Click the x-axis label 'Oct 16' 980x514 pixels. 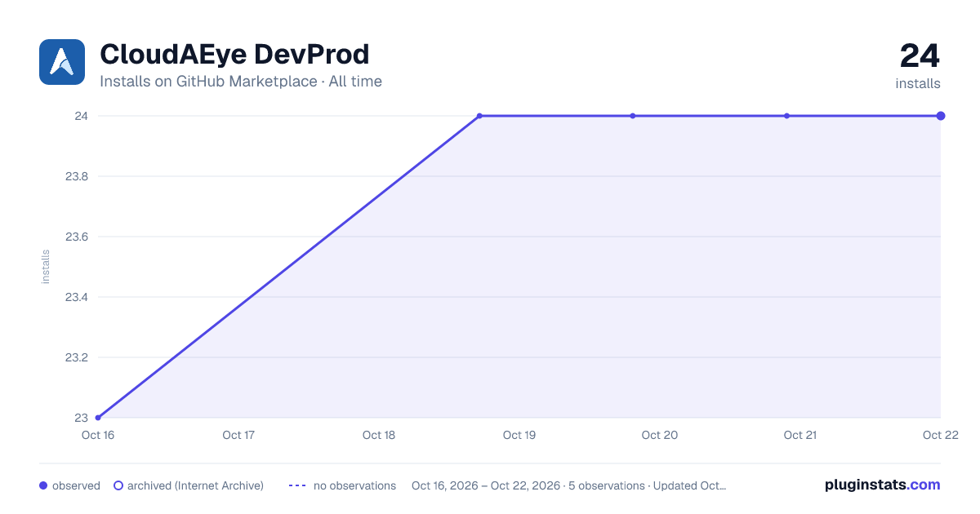coord(98,435)
